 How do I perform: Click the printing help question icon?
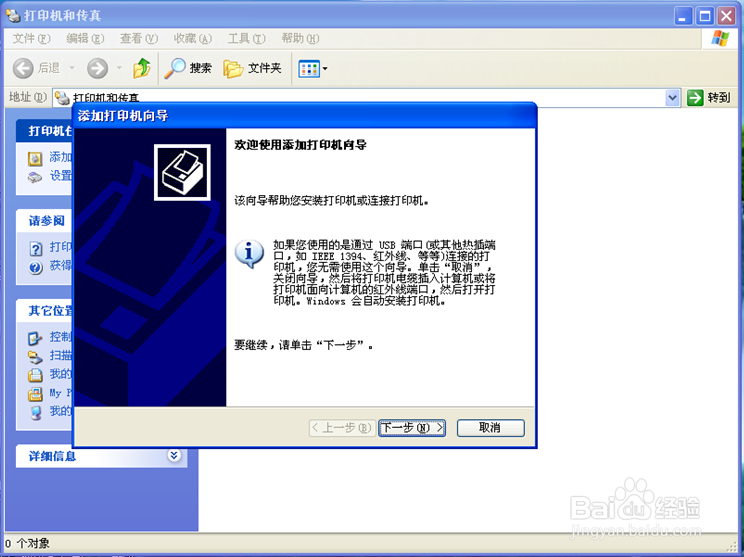point(36,248)
